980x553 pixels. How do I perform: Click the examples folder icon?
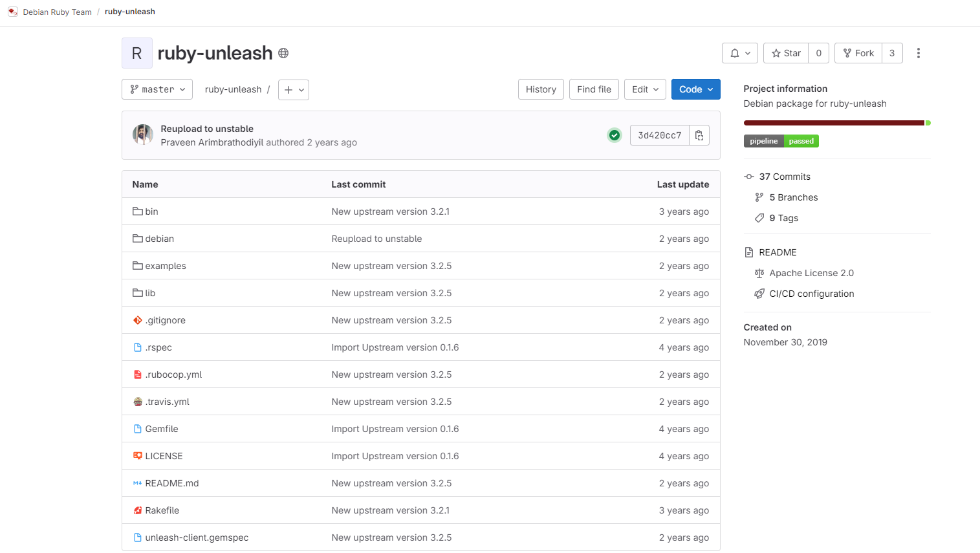[x=138, y=266]
